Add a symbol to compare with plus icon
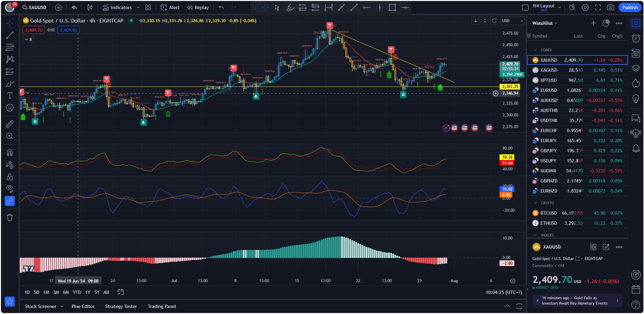Image resolution: width=644 pixels, height=314 pixels. (58, 7)
